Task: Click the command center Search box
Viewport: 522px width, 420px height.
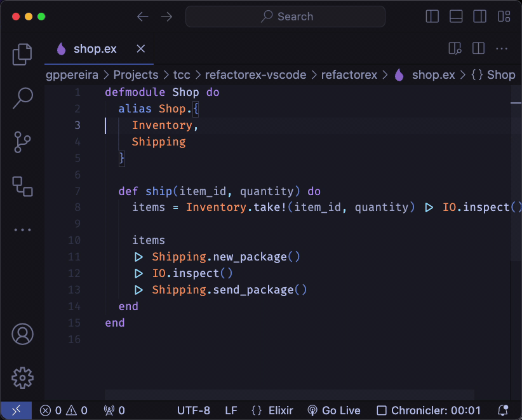Action: tap(285, 17)
